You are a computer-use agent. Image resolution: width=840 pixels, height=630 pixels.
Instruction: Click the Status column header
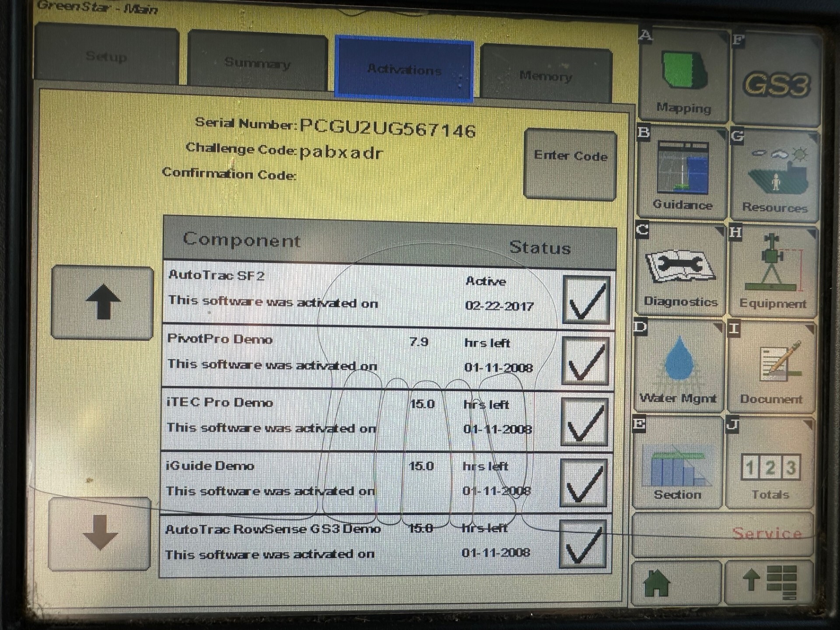pyautogui.click(x=540, y=248)
